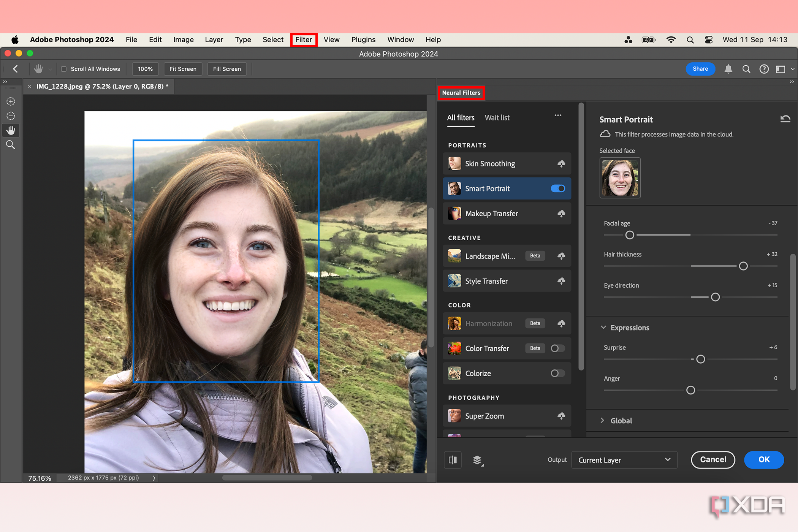Reset Smart Portrait using the revert arrow icon
This screenshot has width=798, height=532.
785,119
